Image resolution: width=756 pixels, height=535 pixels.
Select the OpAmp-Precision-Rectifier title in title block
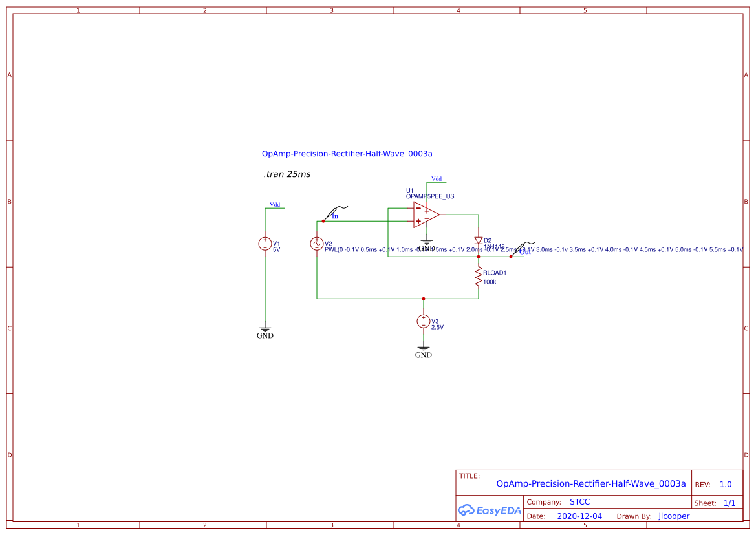(590, 483)
